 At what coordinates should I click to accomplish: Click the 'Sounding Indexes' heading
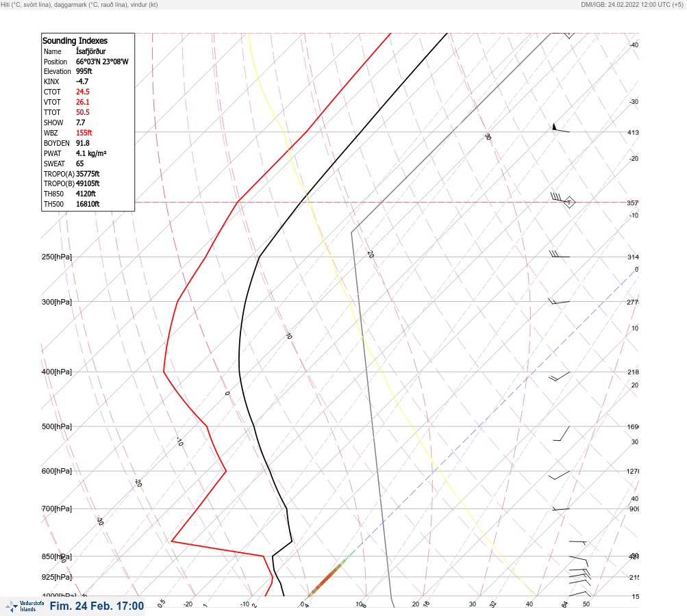click(75, 40)
